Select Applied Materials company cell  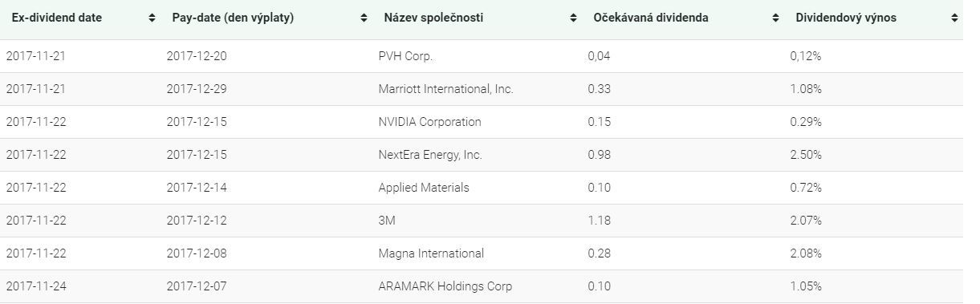424,188
